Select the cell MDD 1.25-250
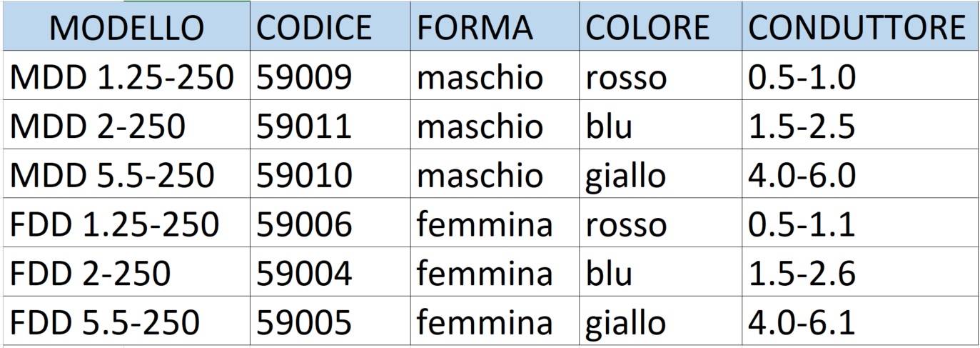 coord(126,76)
